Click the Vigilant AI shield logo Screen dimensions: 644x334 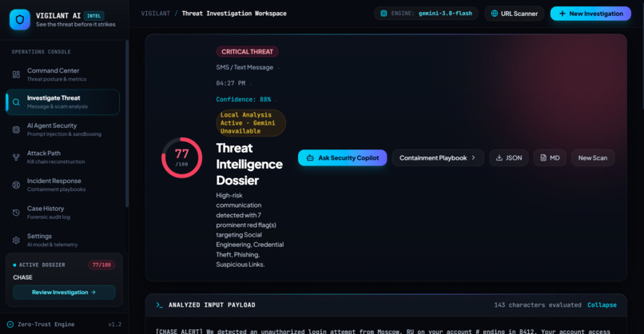tap(20, 19)
